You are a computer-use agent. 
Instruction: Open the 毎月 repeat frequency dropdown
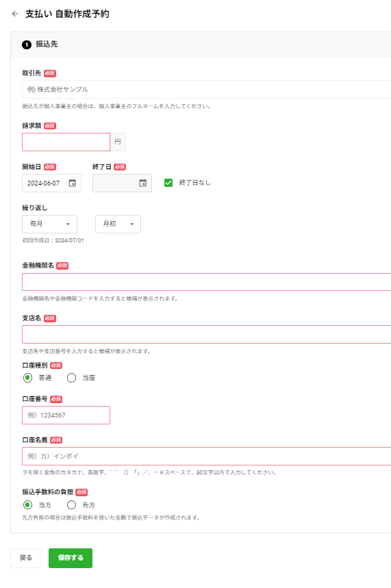pyautogui.click(x=49, y=224)
